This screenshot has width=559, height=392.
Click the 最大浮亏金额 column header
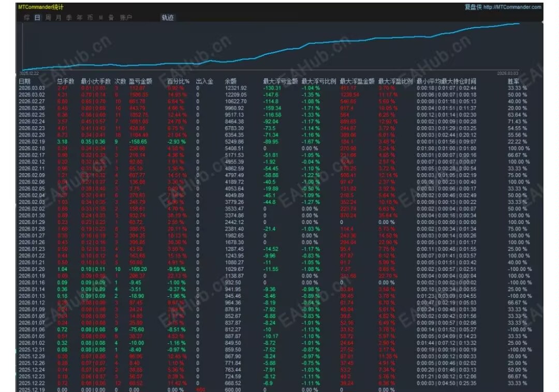[x=280, y=81]
